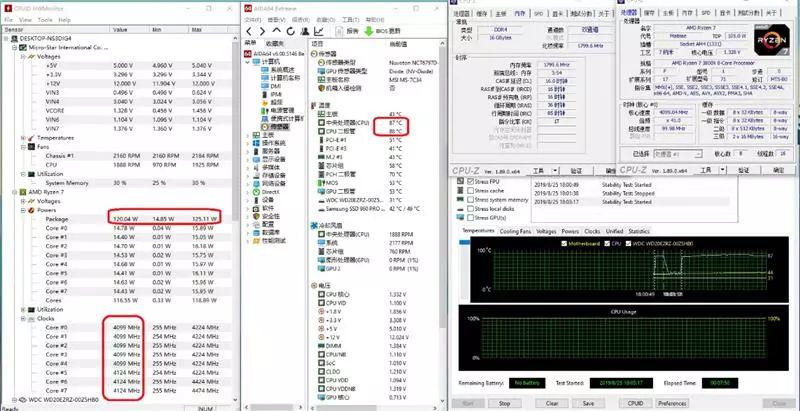This screenshot has width=800, height=411.
Task: Toggle WDC WD20EZRZ graph legend checkbox
Action: click(628, 244)
